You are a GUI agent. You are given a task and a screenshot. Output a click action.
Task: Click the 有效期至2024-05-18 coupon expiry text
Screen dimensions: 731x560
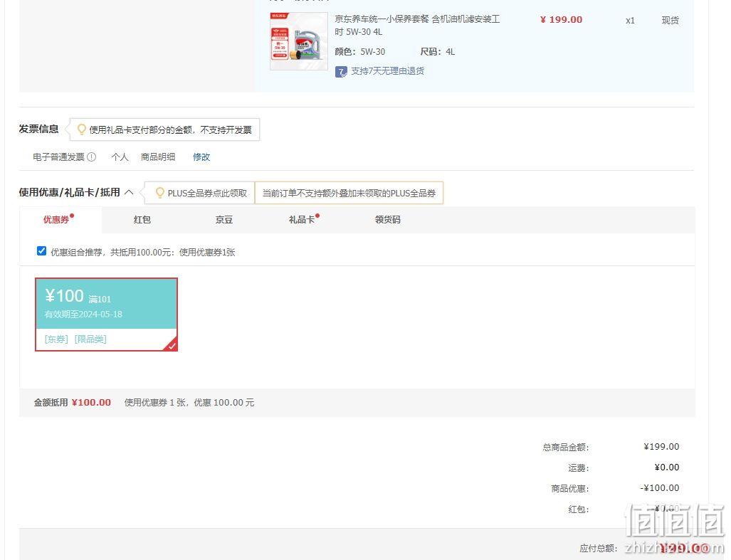[83, 315]
